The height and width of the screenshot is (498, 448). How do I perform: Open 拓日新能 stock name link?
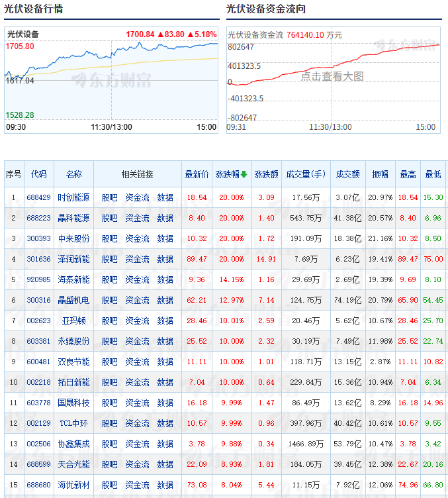coord(73,382)
